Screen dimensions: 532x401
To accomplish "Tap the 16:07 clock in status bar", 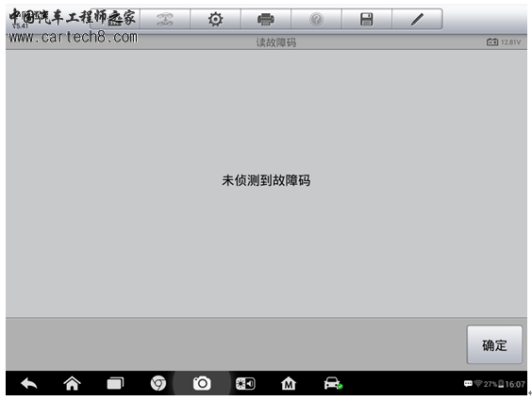I will pyautogui.click(x=515, y=384).
